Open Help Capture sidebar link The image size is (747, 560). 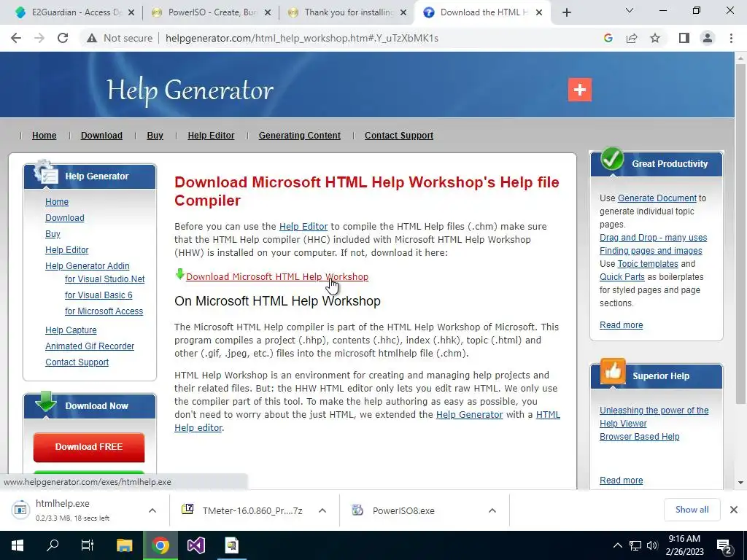point(71,330)
